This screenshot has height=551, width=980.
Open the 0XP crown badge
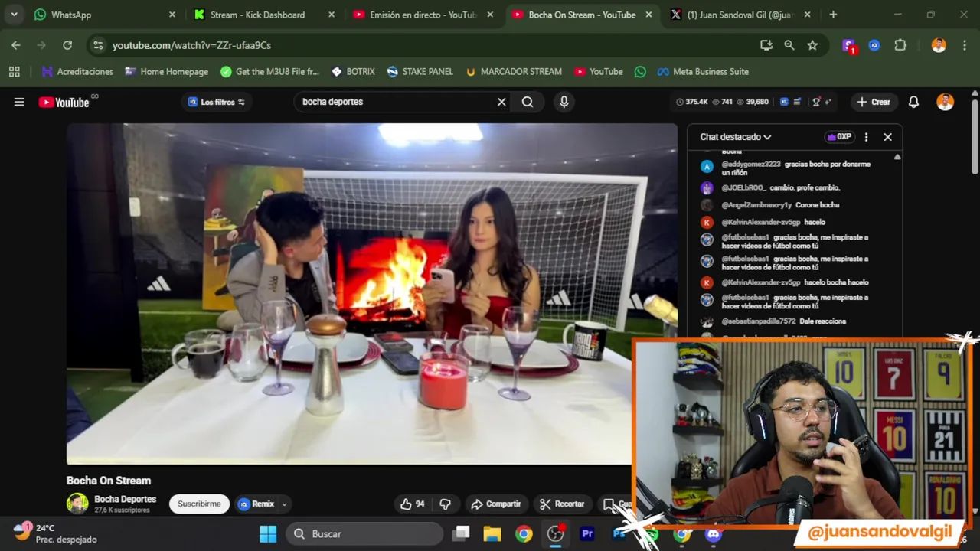[x=839, y=137]
